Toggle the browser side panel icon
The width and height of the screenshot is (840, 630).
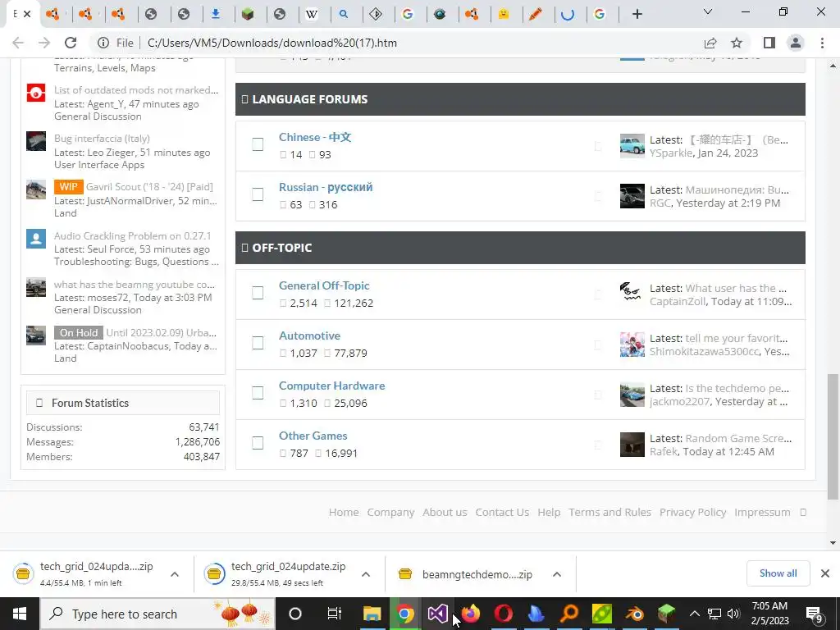(x=769, y=43)
